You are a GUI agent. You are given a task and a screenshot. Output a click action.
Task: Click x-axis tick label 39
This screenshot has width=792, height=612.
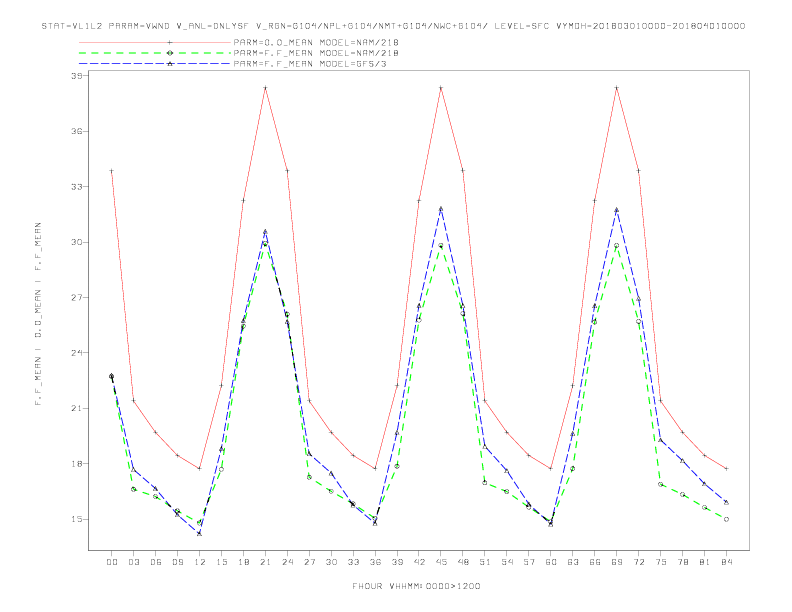(397, 562)
